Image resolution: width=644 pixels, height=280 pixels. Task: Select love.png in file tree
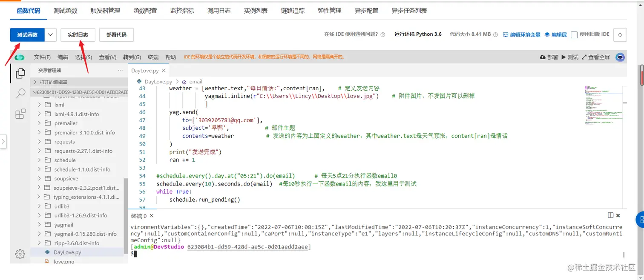[x=64, y=262]
